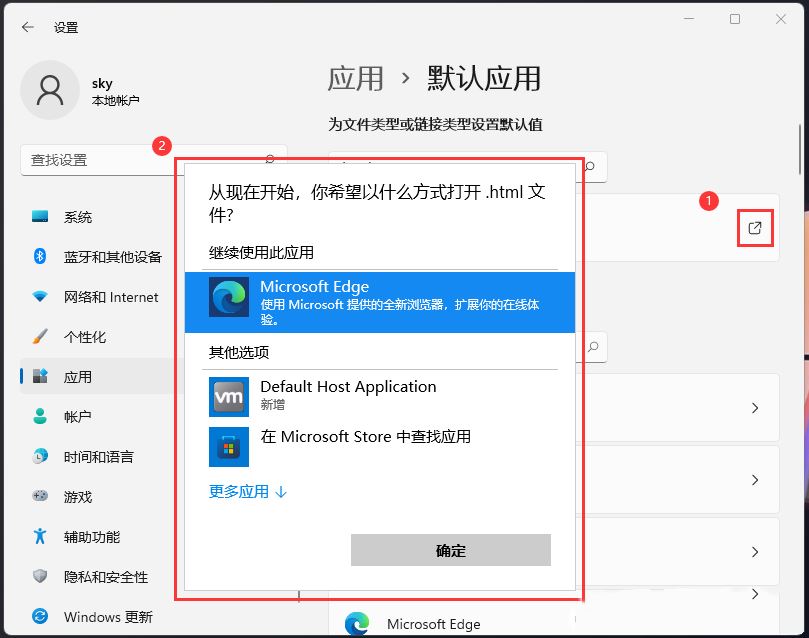
Task: Click the external link icon for the .html entry
Action: (x=755, y=228)
